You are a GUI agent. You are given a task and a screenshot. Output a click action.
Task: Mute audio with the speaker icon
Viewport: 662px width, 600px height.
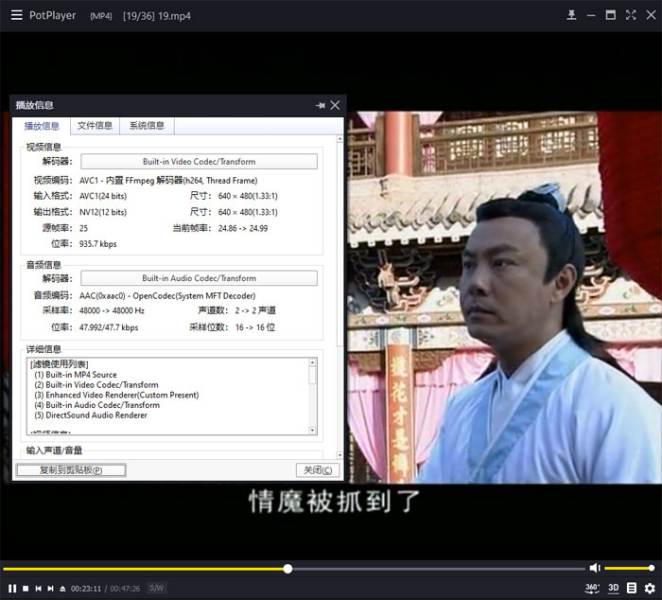tap(595, 568)
